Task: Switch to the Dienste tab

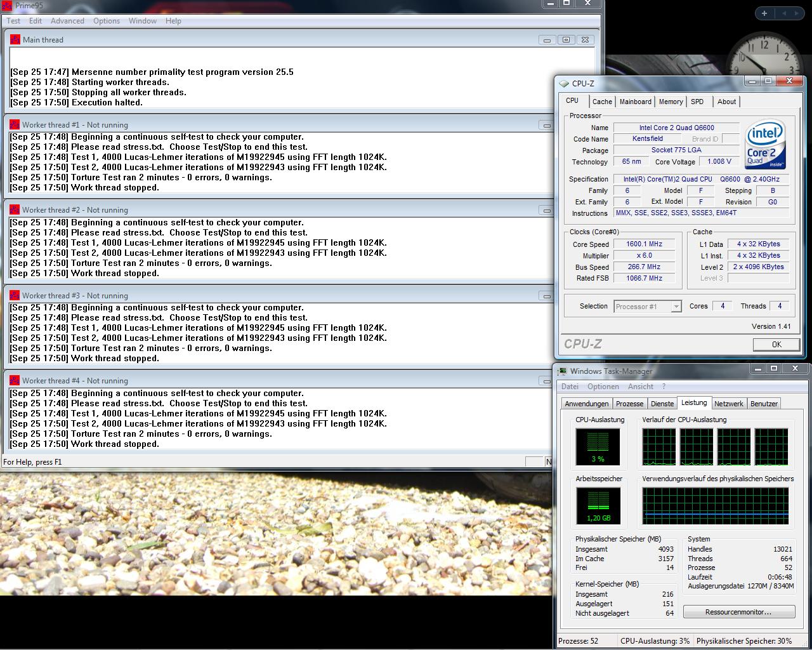Action: pyautogui.click(x=662, y=404)
